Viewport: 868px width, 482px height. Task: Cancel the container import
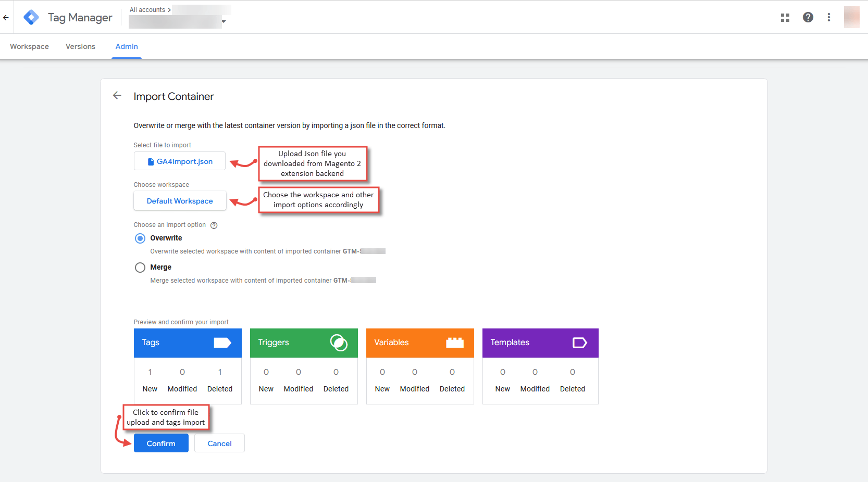tap(219, 443)
